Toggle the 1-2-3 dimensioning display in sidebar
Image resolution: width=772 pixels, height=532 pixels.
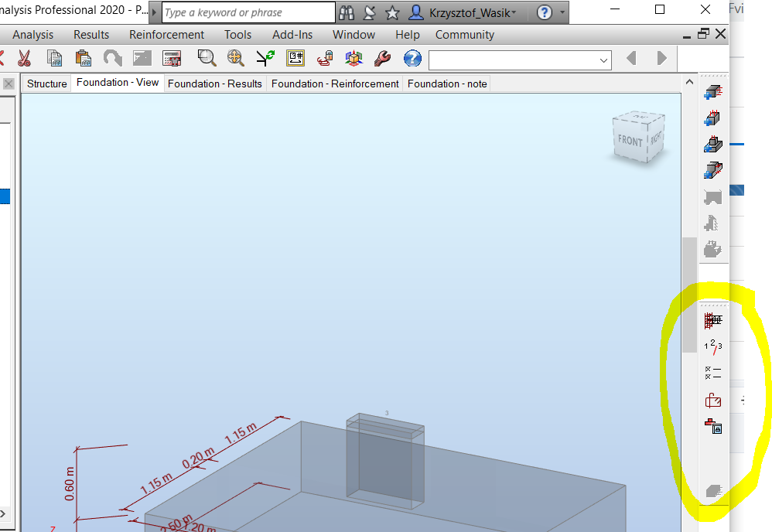(x=712, y=348)
